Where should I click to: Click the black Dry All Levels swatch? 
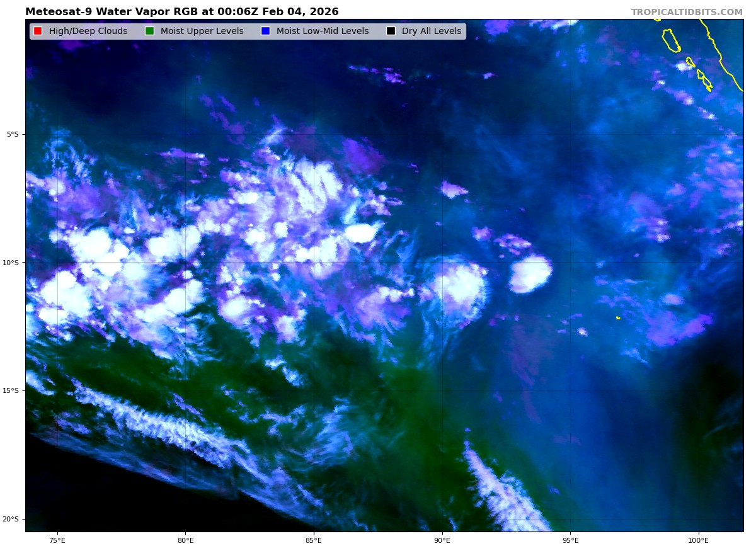(391, 31)
